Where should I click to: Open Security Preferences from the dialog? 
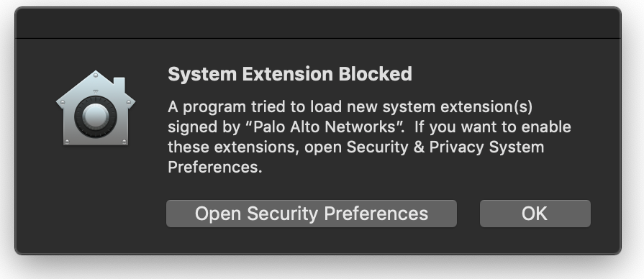pos(312,214)
